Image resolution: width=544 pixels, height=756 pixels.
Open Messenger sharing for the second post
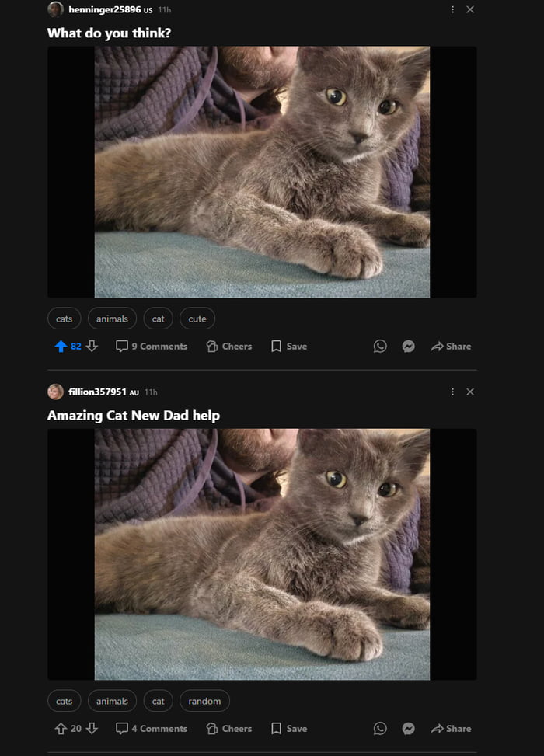[x=408, y=729]
